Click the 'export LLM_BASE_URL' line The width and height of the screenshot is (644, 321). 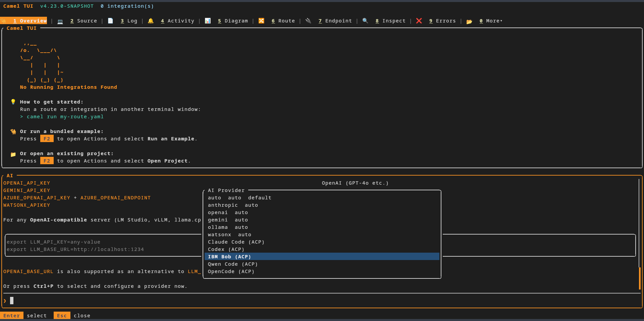[75, 249]
